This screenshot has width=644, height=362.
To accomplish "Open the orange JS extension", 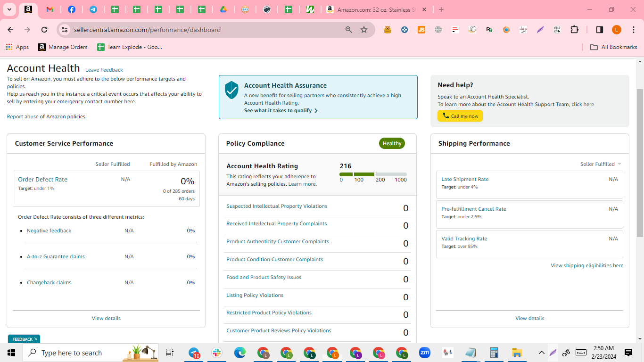I will pyautogui.click(x=421, y=30).
